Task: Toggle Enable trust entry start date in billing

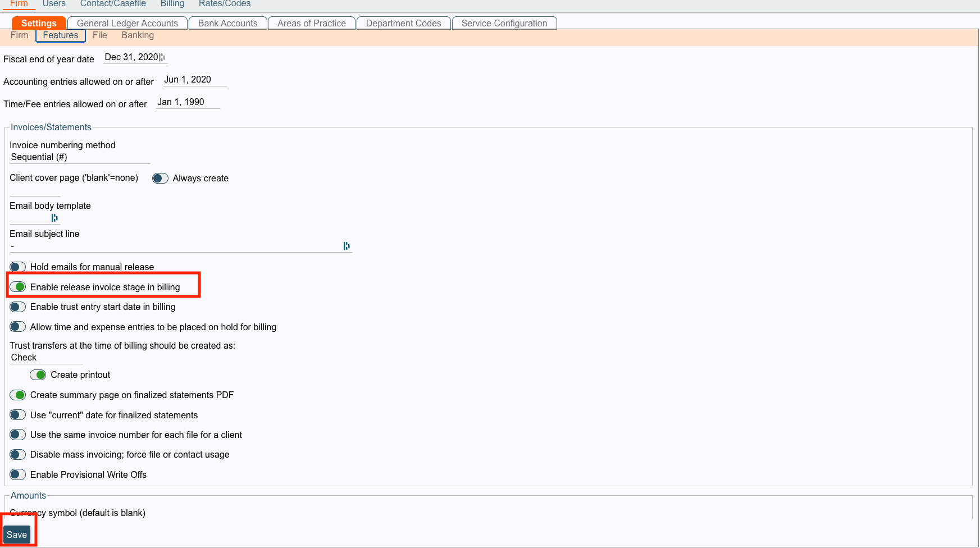Action: click(18, 307)
